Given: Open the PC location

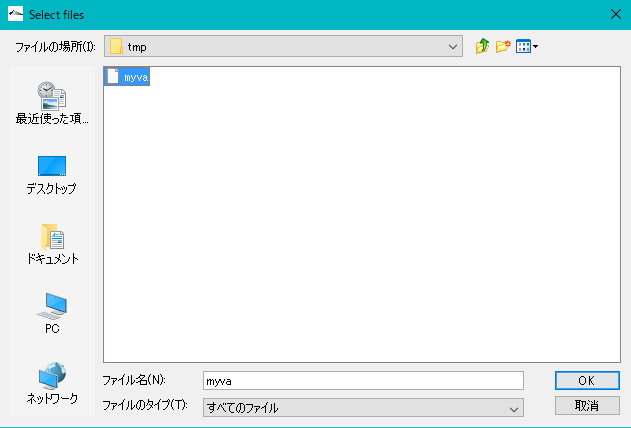Looking at the screenshot, I should pos(52,313).
